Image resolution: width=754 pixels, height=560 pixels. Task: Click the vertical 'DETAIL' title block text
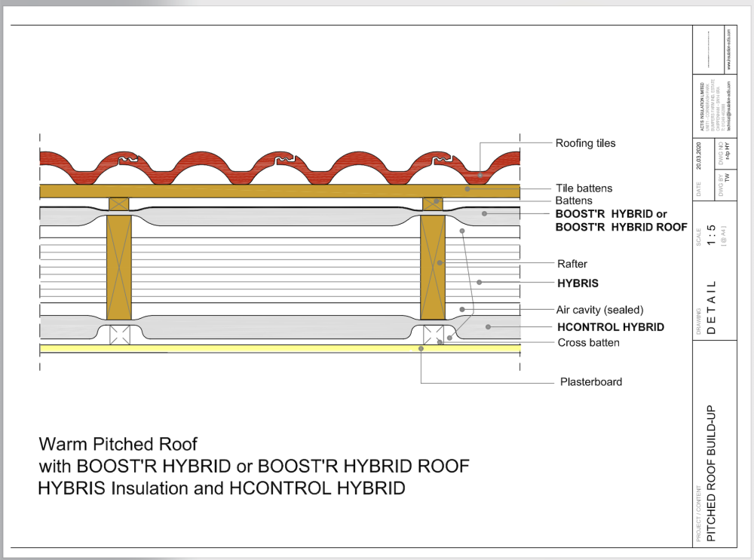tap(712, 308)
